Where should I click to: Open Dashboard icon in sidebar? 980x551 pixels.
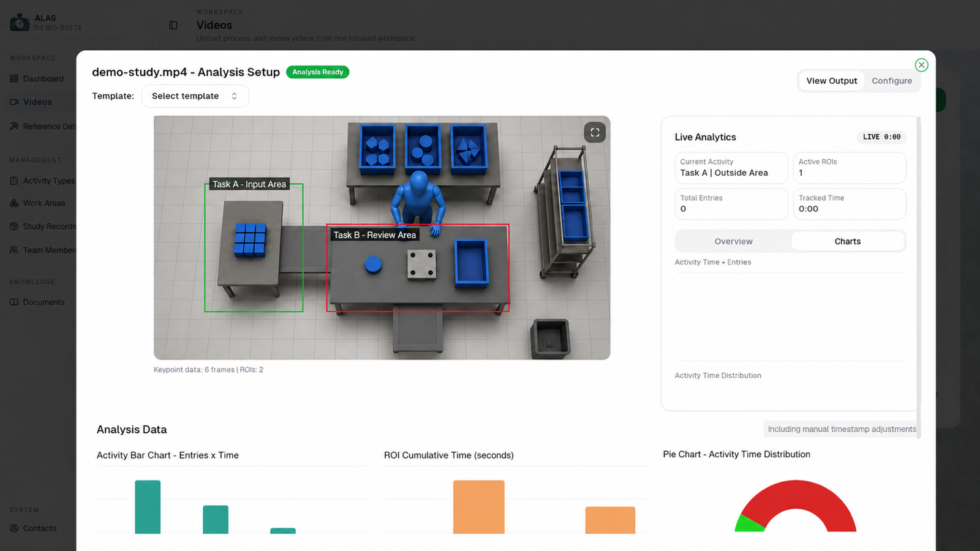tap(14, 78)
